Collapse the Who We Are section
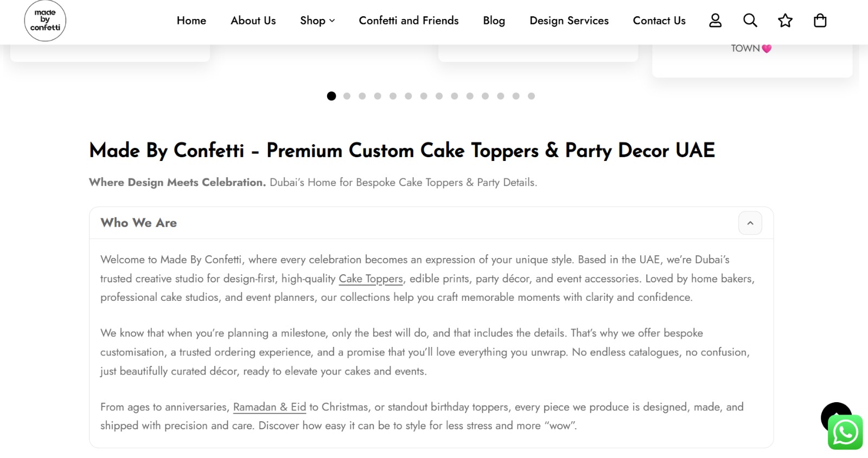 point(750,223)
